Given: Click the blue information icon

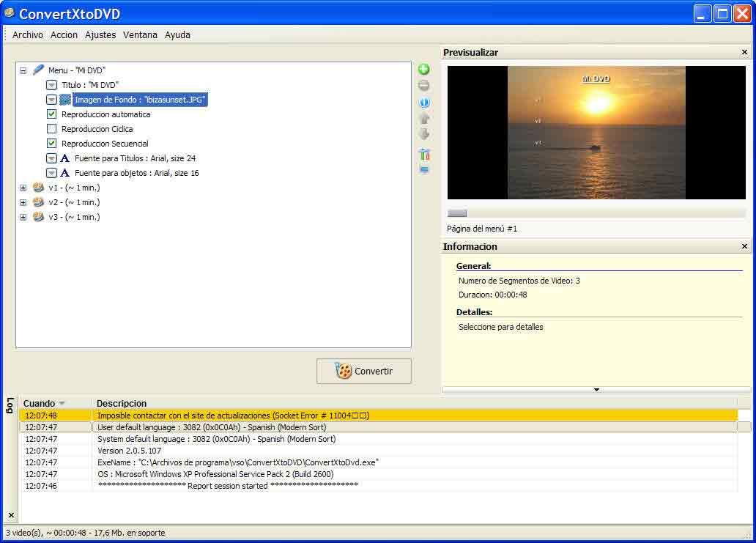Looking at the screenshot, I should (x=424, y=103).
